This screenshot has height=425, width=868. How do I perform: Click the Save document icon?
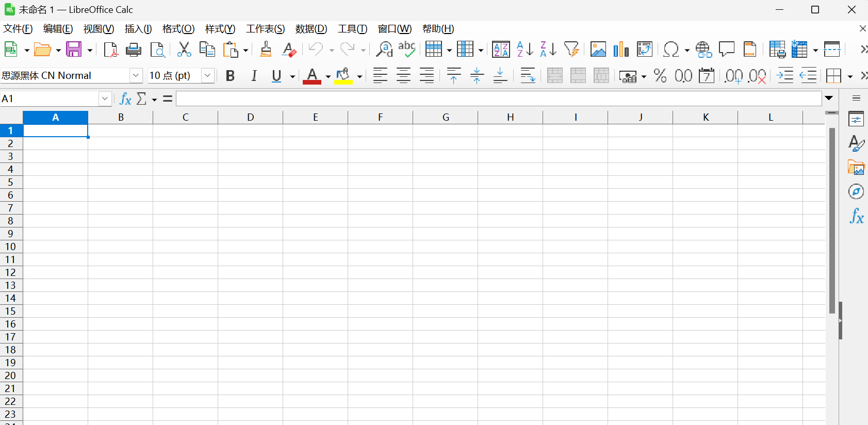74,50
